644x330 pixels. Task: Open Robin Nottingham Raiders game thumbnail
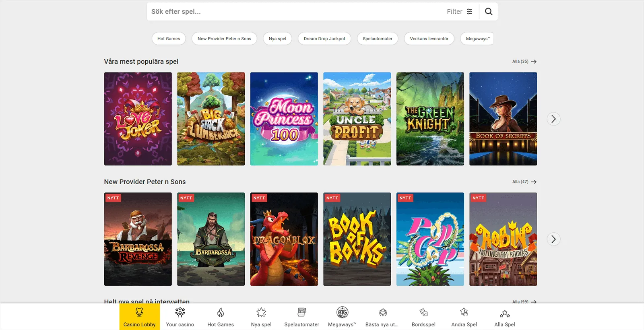point(503,239)
